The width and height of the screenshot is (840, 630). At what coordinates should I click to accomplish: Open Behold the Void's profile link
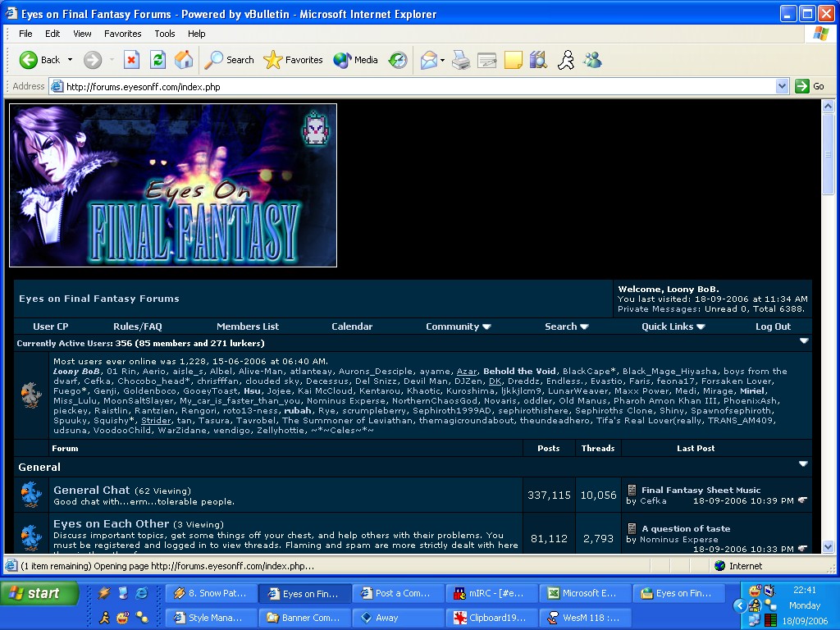(519, 372)
